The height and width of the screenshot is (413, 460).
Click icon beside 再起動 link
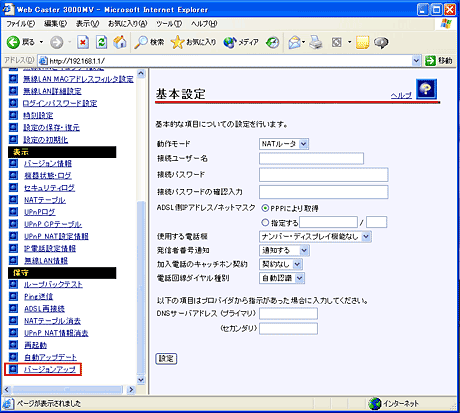click(x=13, y=345)
